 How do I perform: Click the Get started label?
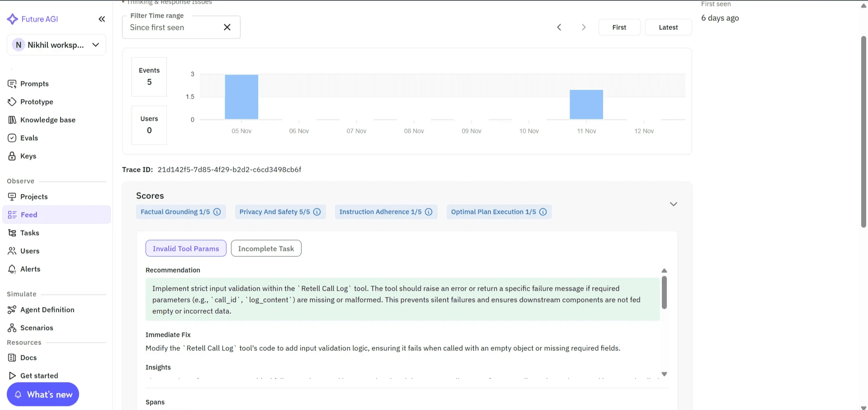click(39, 376)
